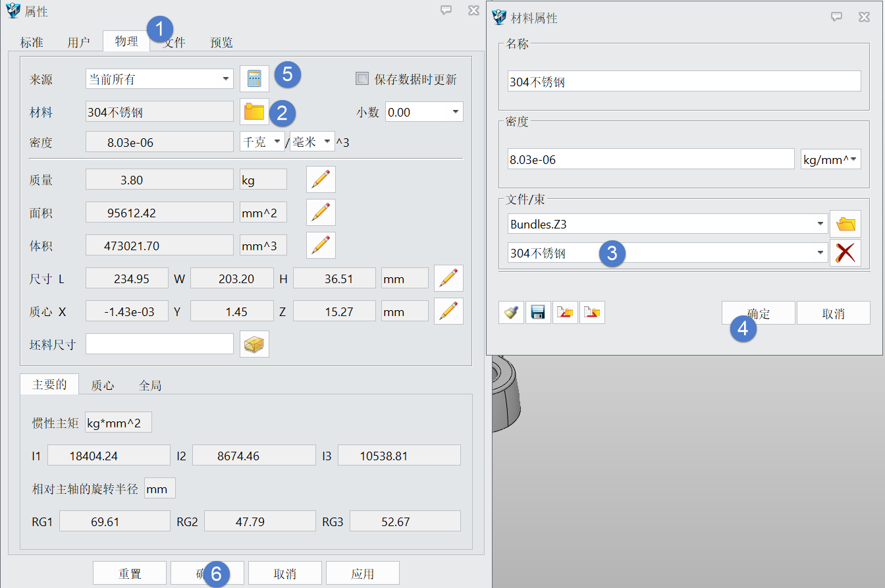This screenshot has height=588, width=885.
Task: Click the fourth bottom-bar file icon in 材料属性
Action: point(592,313)
